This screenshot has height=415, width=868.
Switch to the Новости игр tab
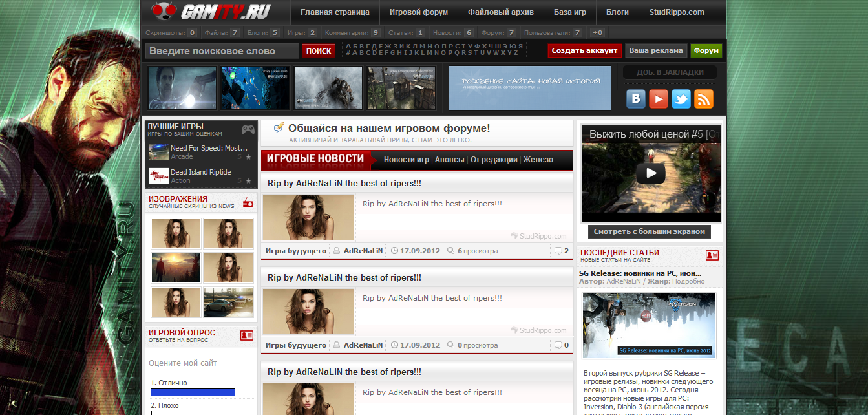[x=407, y=160]
